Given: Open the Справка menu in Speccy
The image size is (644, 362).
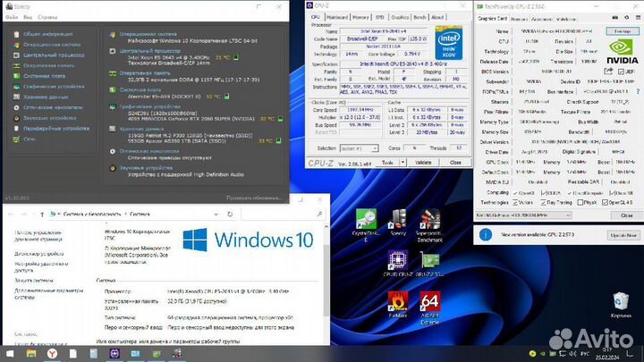Looking at the screenshot, I should [47, 17].
